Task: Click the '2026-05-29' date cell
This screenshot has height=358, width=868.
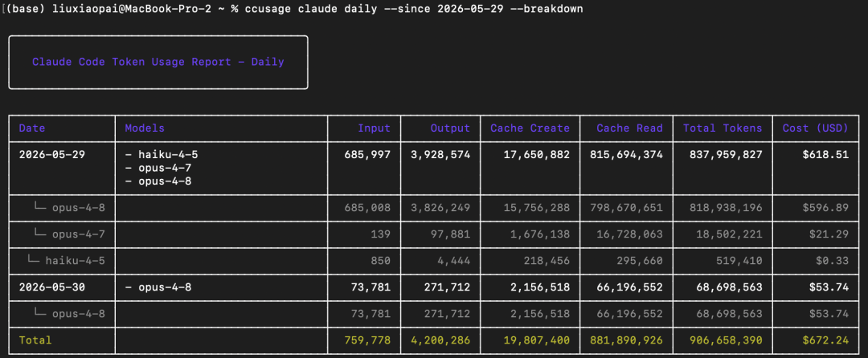Action: click(52, 155)
